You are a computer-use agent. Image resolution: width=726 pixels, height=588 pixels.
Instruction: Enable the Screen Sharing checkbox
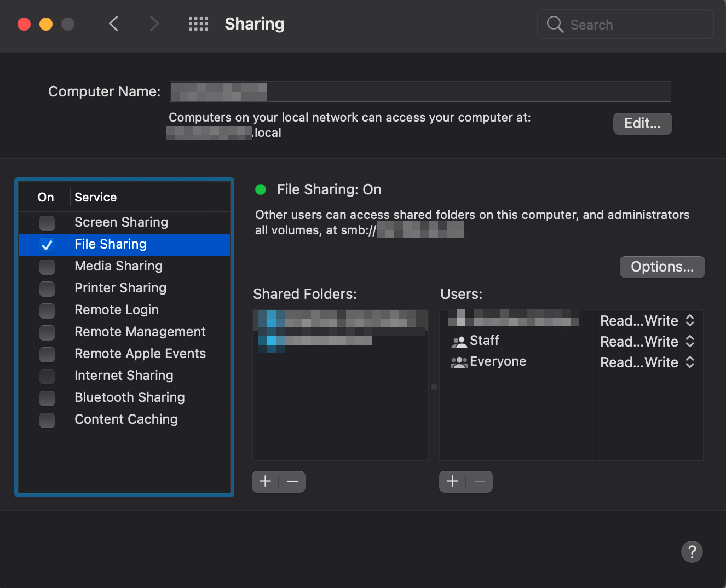(47, 223)
